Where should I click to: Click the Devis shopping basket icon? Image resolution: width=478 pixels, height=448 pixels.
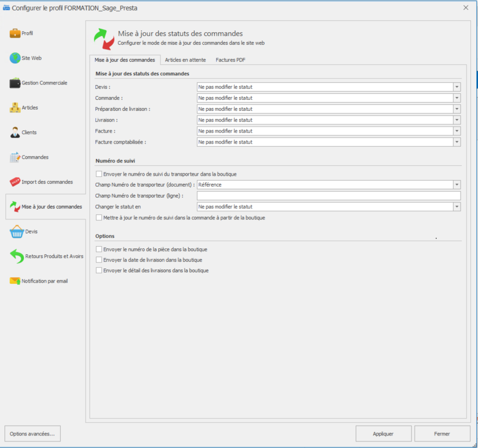point(16,232)
